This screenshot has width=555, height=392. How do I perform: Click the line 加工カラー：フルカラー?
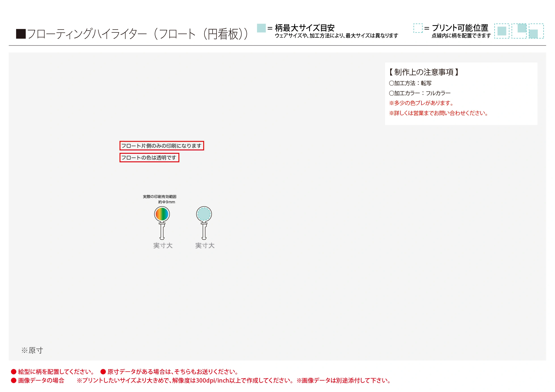(x=420, y=93)
